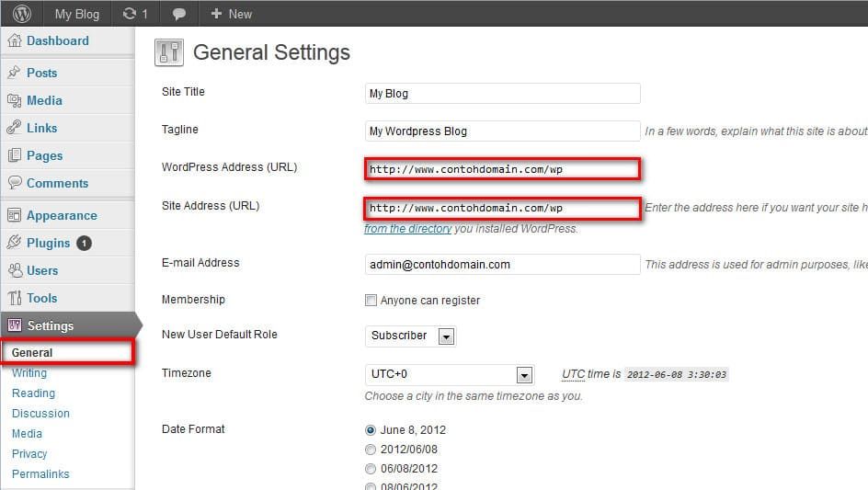
Task: Open the comments bubble icon in the admin bar
Action: (x=178, y=15)
